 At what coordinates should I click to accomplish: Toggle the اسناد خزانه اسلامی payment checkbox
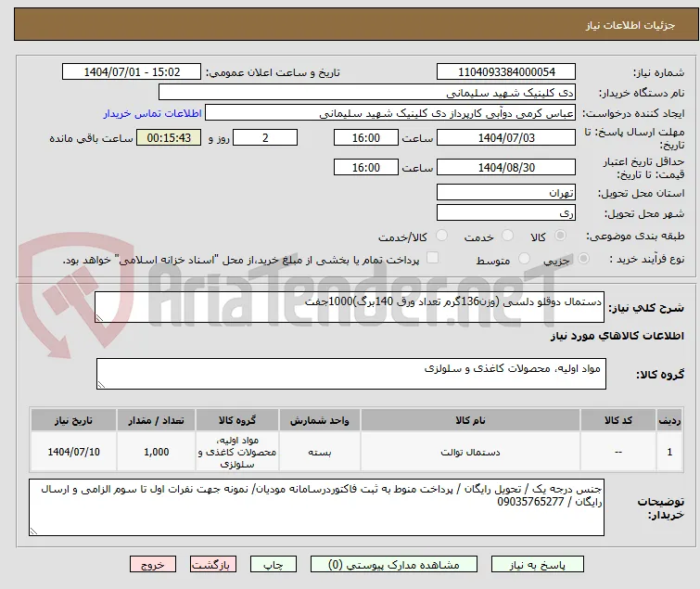tap(432, 258)
